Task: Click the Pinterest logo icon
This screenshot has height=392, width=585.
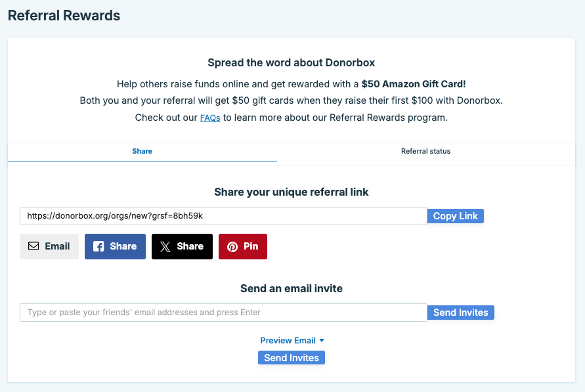Action: pos(232,246)
